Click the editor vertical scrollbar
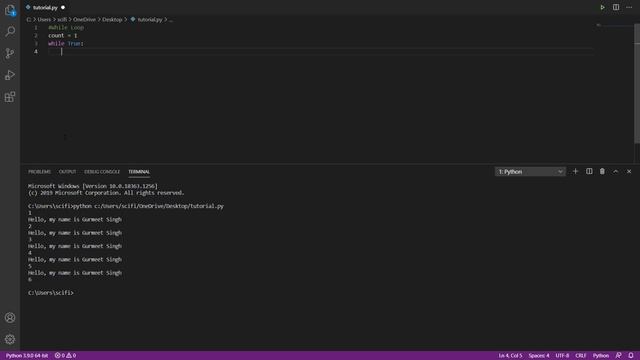640x360 pixels. pyautogui.click(x=637, y=84)
